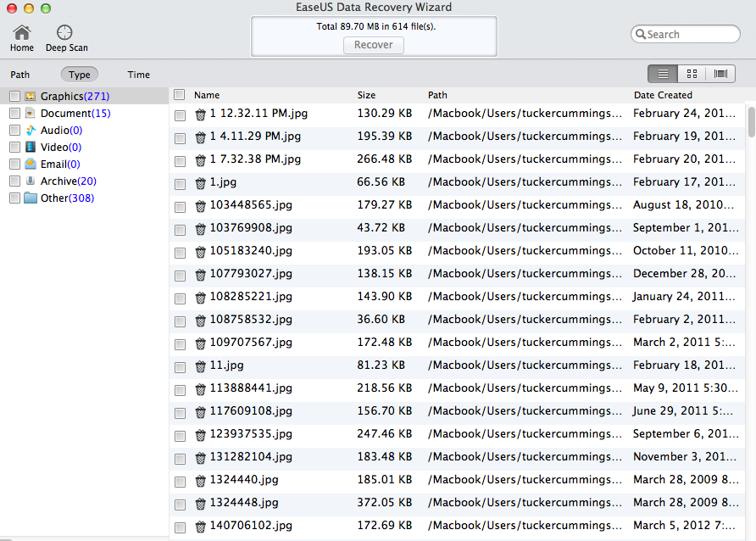
Task: Click date March 5, 2012
Action: click(684, 525)
